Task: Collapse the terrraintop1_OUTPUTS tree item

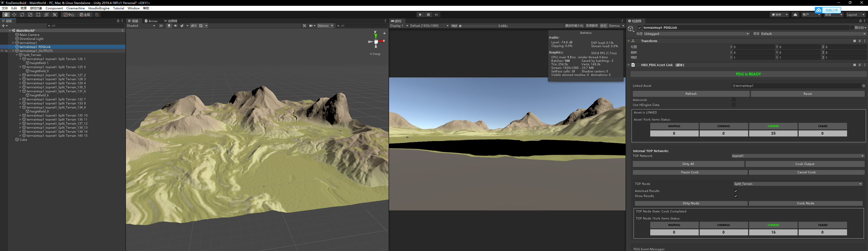Action: tap(13, 51)
